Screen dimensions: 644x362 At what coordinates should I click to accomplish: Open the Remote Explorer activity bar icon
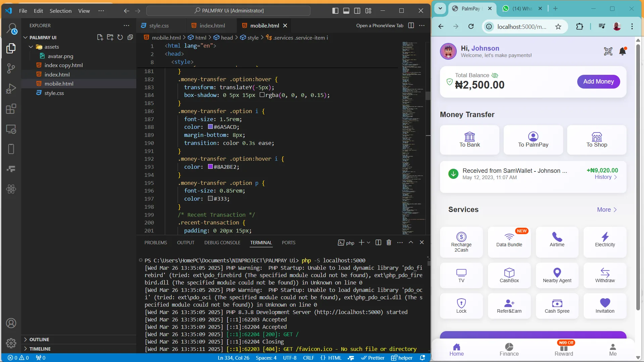click(11, 129)
